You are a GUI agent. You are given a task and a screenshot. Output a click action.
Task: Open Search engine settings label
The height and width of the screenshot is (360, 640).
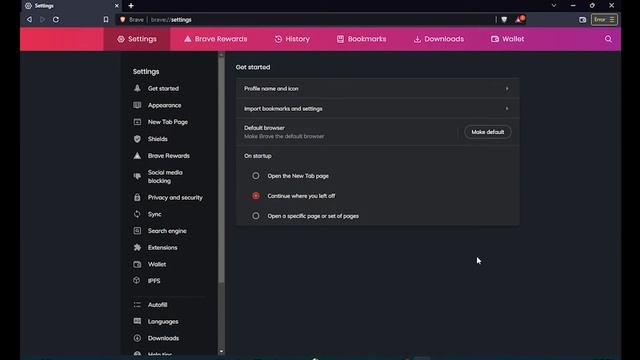167,231
